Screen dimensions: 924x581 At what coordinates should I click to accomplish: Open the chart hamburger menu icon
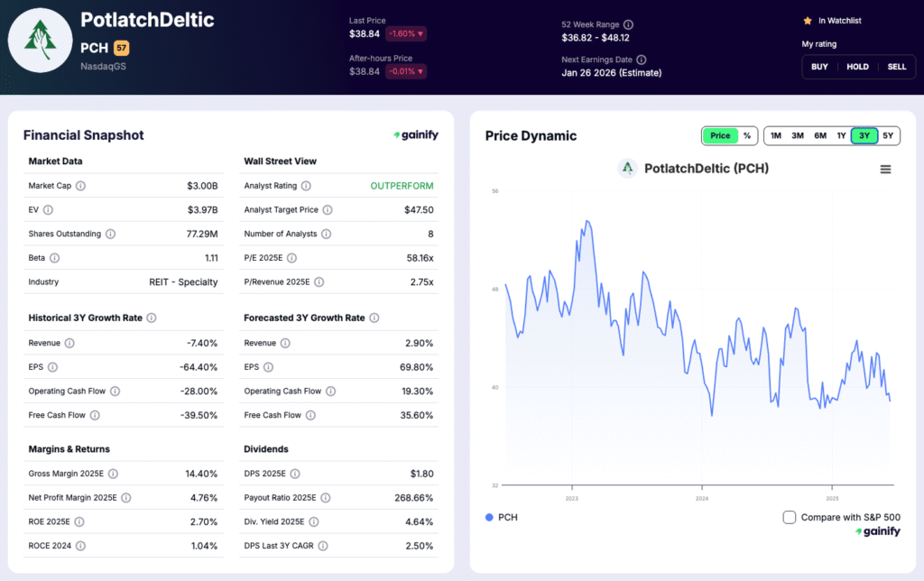885,169
